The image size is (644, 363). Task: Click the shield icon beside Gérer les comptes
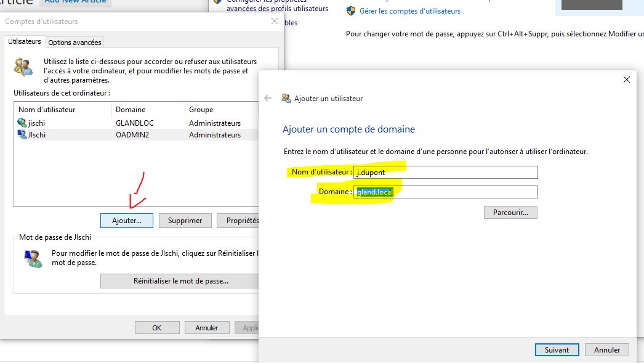351,11
